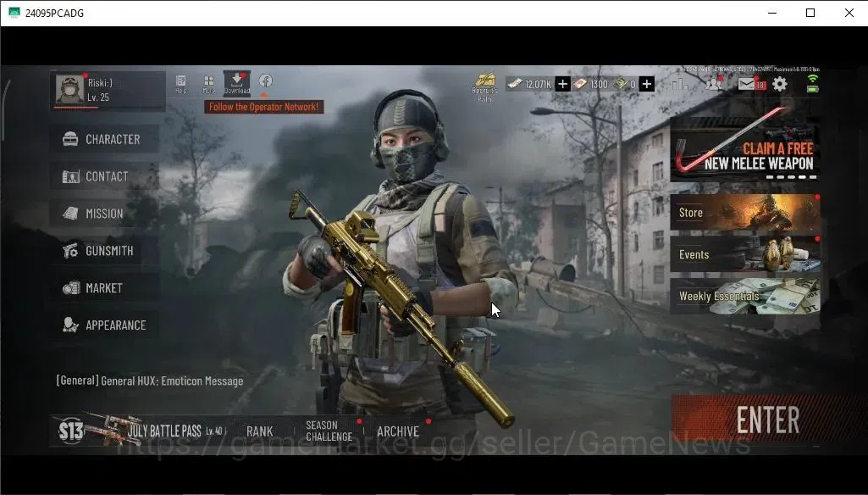Open the Facebook icon
This screenshot has height=495, width=868.
266,81
